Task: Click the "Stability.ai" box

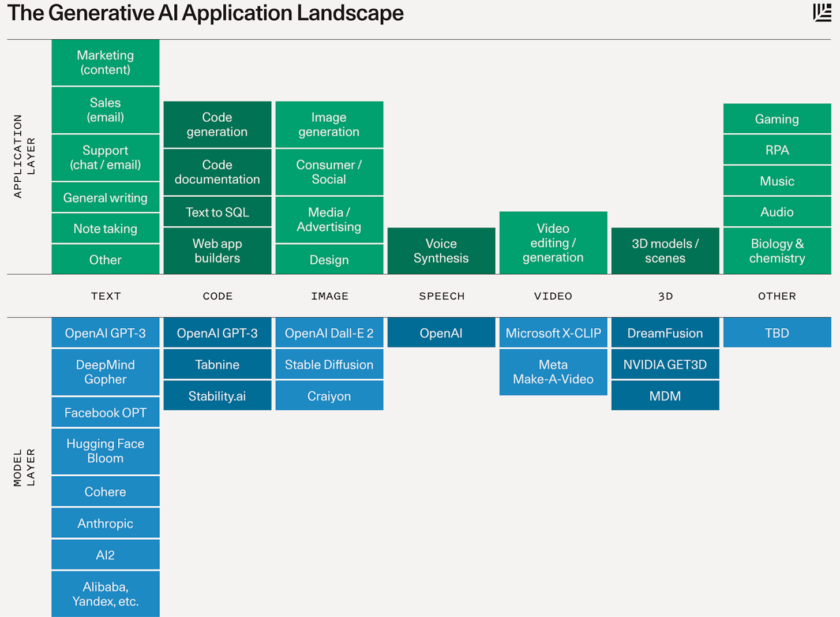Action: (x=217, y=395)
